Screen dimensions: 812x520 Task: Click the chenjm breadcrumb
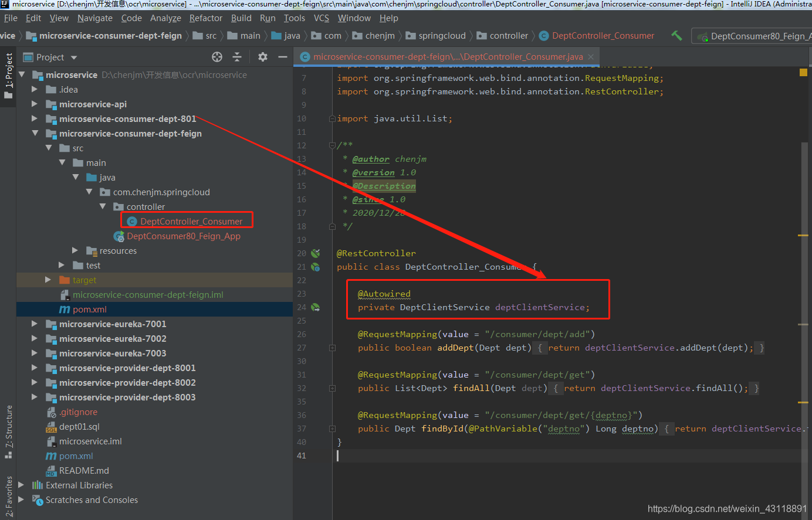click(x=373, y=36)
